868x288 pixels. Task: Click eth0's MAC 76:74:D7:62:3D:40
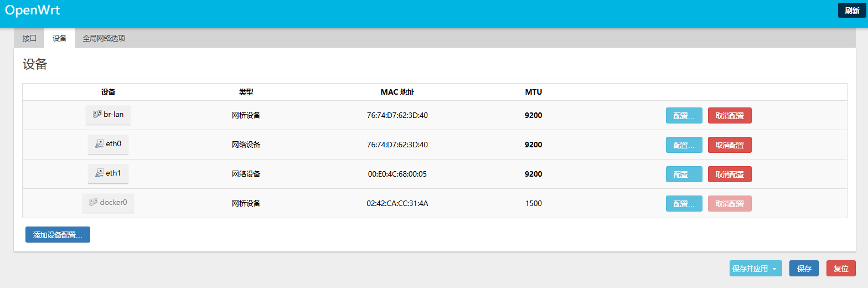(397, 145)
